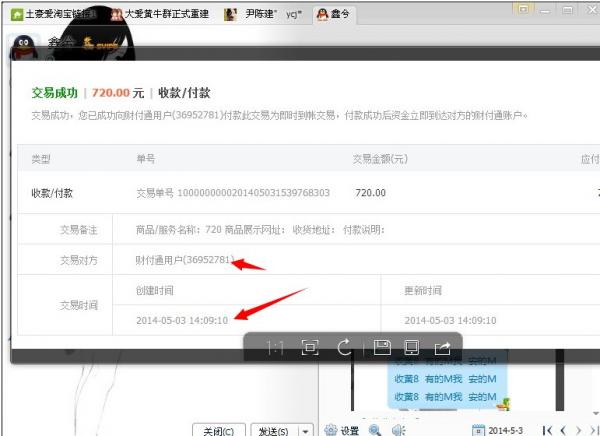The image size is (600, 436).
Task: Click the 关闭(C) button
Action: point(218,431)
